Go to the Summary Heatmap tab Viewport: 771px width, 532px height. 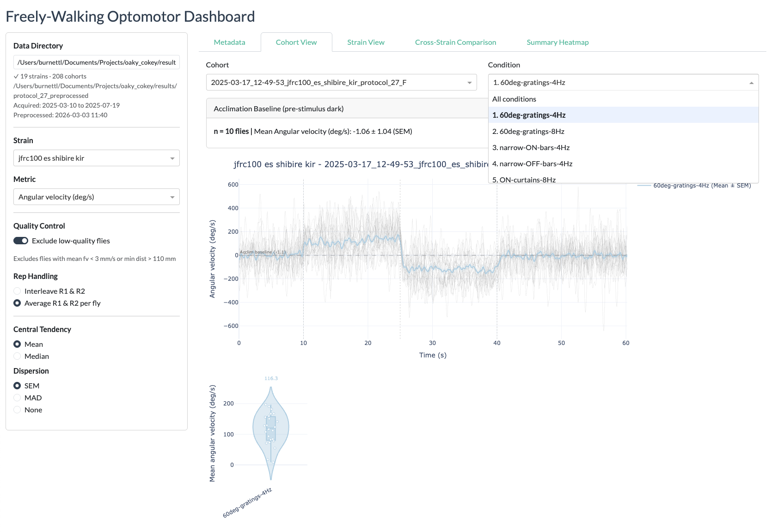click(557, 42)
